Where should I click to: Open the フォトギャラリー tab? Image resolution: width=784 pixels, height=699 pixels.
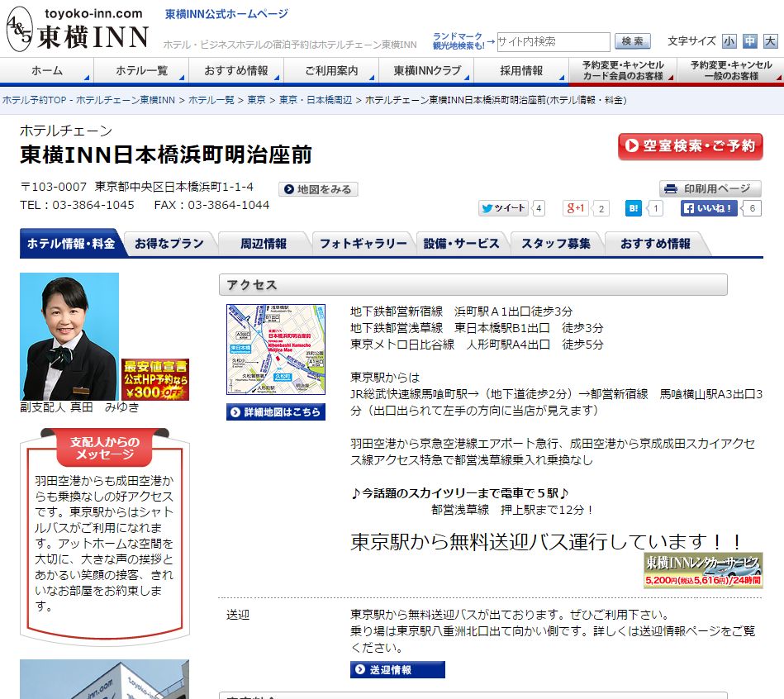click(363, 244)
